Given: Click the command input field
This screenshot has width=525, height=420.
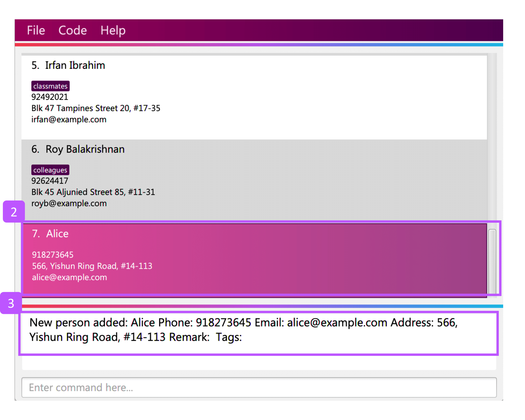Looking at the screenshot, I should coord(259,387).
